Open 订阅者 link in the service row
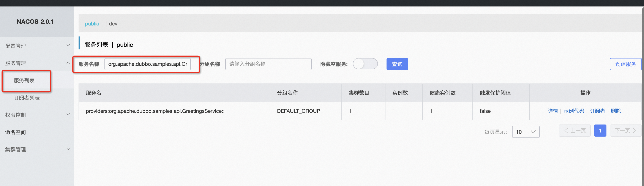The image size is (644, 186). click(597, 111)
